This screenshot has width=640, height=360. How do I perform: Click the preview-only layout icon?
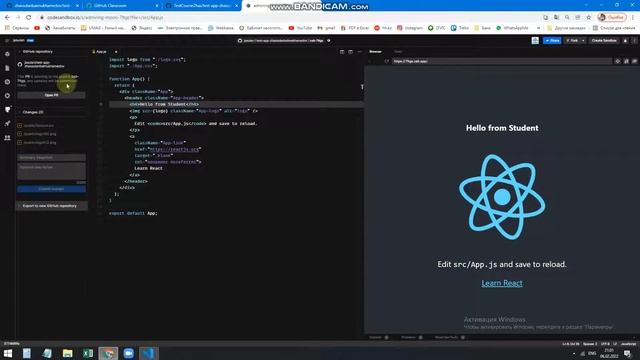[x=351, y=52]
